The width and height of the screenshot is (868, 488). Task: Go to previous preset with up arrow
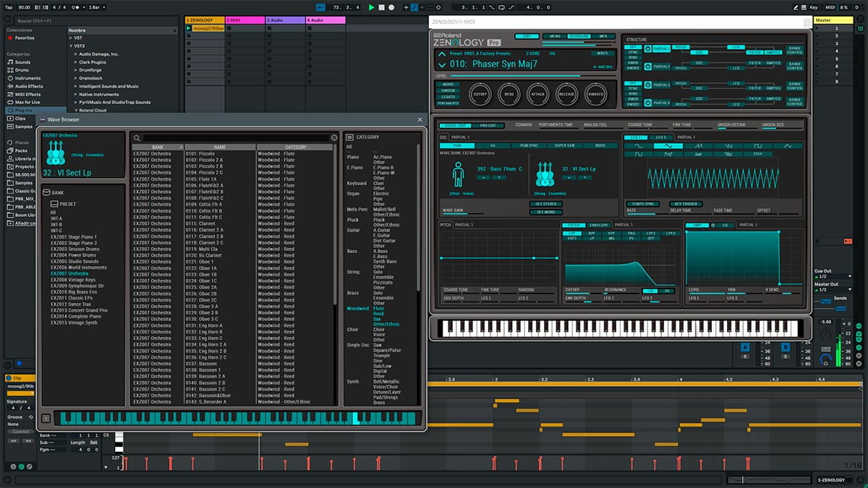[x=441, y=53]
